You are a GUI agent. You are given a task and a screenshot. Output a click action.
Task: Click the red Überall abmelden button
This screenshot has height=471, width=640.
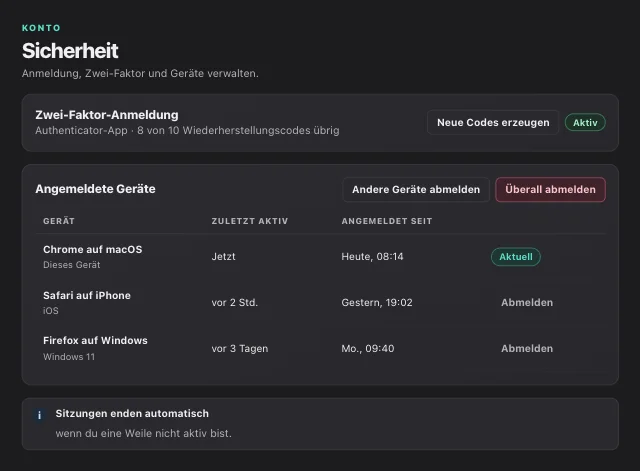coord(550,189)
